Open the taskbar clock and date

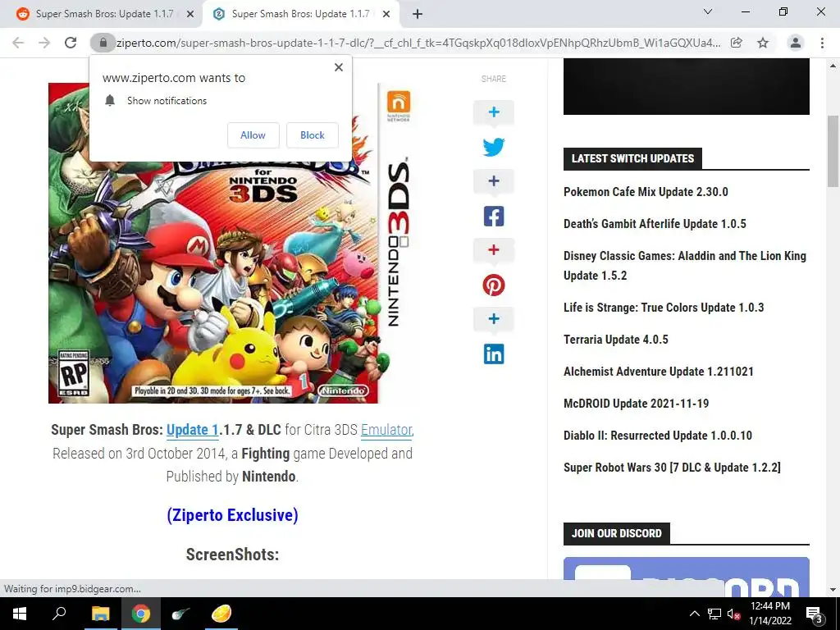pyautogui.click(x=770, y=614)
